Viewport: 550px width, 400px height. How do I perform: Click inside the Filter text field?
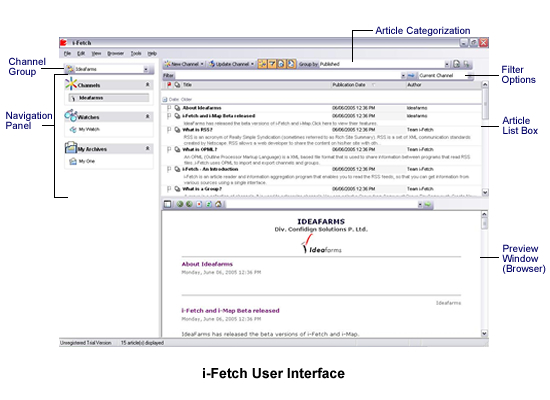pos(287,75)
